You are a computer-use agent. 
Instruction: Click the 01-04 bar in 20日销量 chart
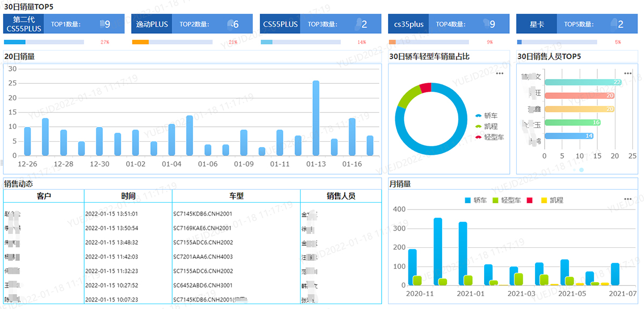172,140
